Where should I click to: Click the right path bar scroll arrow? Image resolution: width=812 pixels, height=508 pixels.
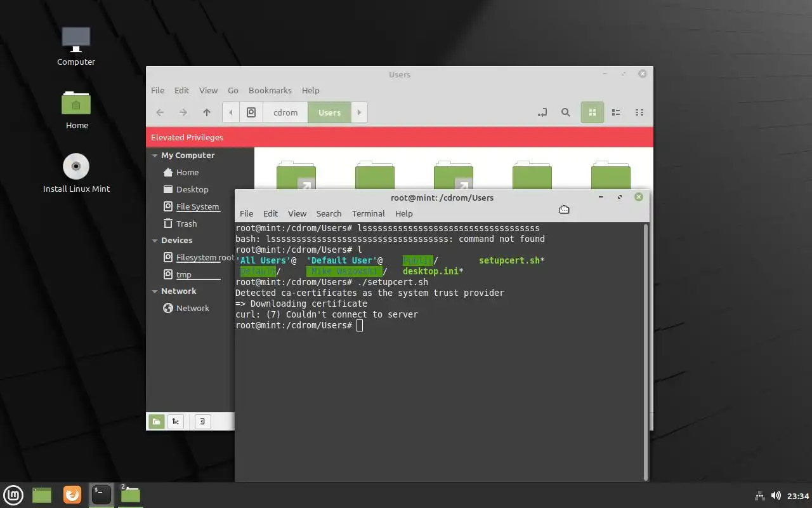pyautogui.click(x=359, y=112)
